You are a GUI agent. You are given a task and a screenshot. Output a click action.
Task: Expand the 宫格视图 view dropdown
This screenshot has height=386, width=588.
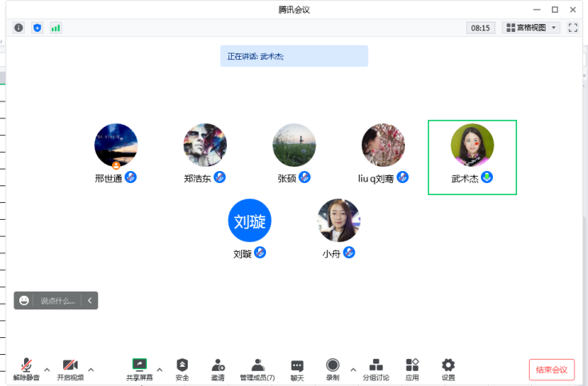pos(530,28)
